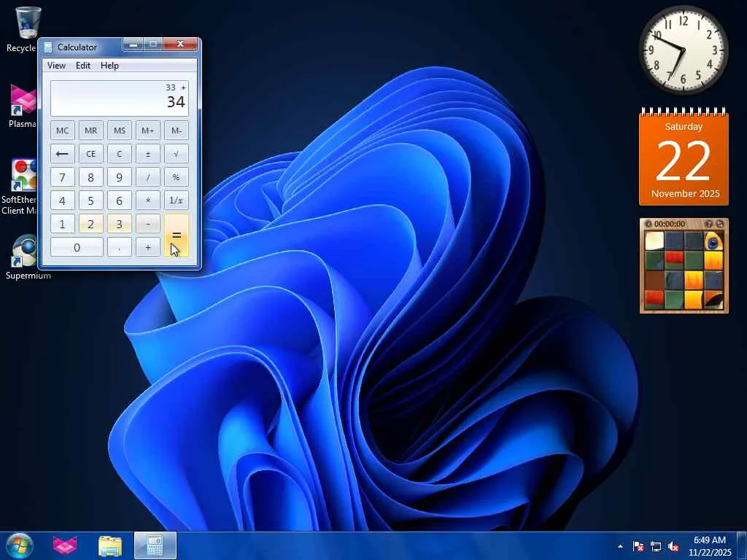
Task: Click the divide (/) button
Action: (148, 177)
